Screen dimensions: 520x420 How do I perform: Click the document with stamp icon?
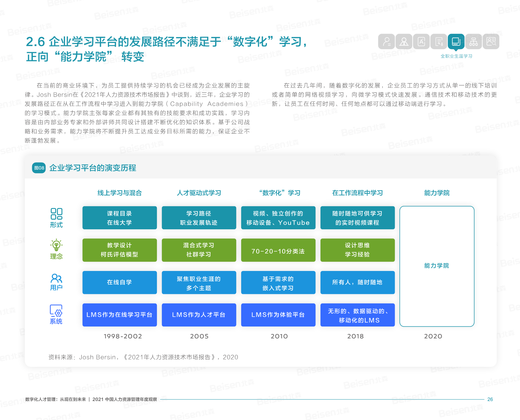(439, 42)
